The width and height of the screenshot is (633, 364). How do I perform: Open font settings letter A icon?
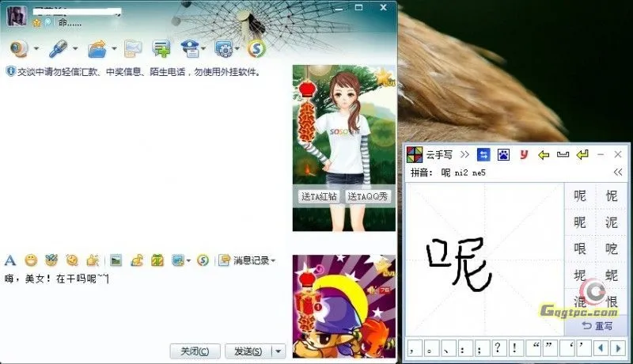tap(10, 260)
